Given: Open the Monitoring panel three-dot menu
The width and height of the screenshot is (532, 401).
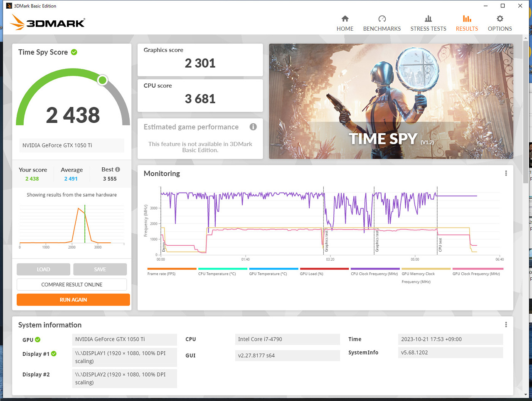Looking at the screenshot, I should pos(506,174).
